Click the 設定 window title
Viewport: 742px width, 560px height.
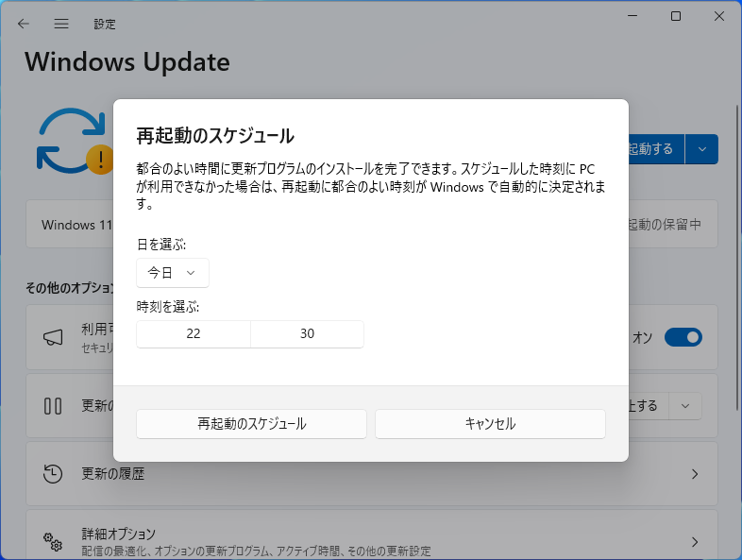pos(104,25)
